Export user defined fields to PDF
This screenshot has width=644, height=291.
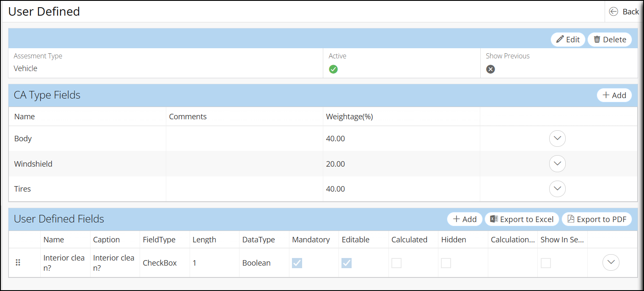(596, 219)
